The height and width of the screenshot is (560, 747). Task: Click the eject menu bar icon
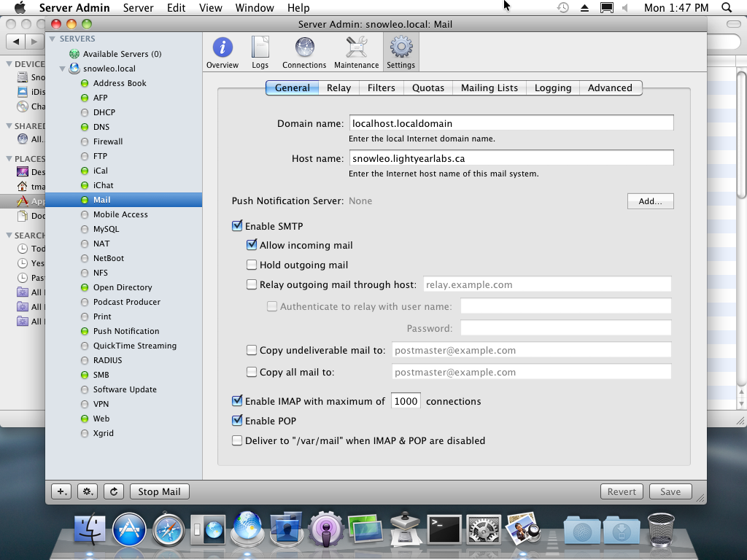(x=584, y=8)
